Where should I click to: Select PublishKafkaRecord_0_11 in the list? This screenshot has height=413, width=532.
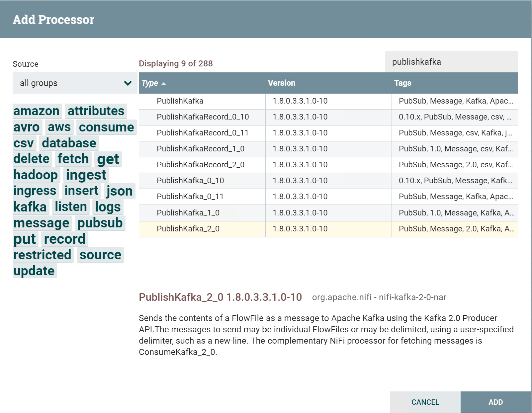click(x=328, y=133)
